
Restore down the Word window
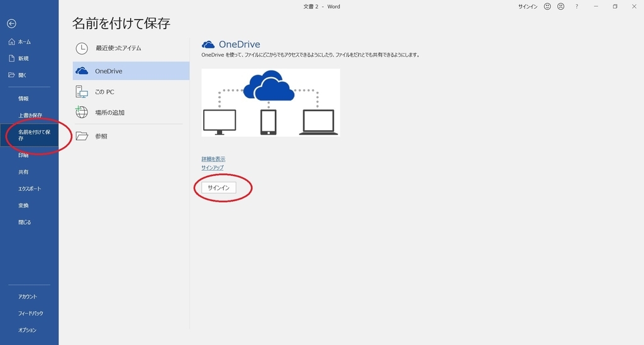(x=615, y=6)
